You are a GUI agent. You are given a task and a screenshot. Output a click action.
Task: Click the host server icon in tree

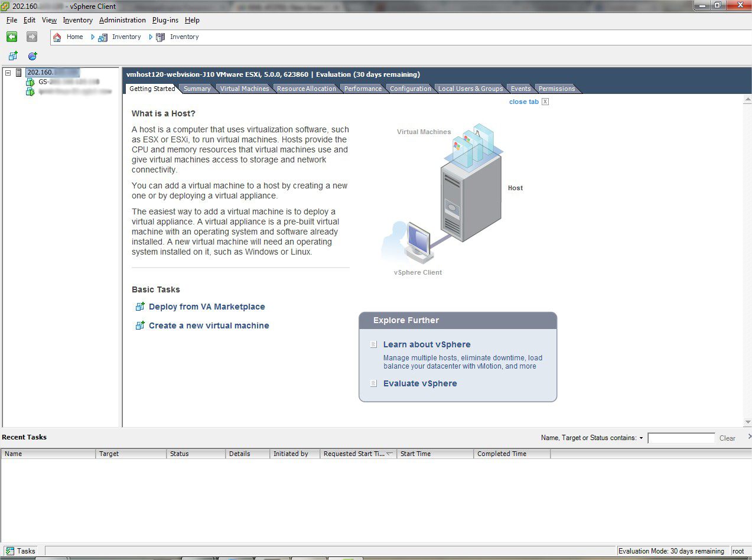click(x=19, y=73)
